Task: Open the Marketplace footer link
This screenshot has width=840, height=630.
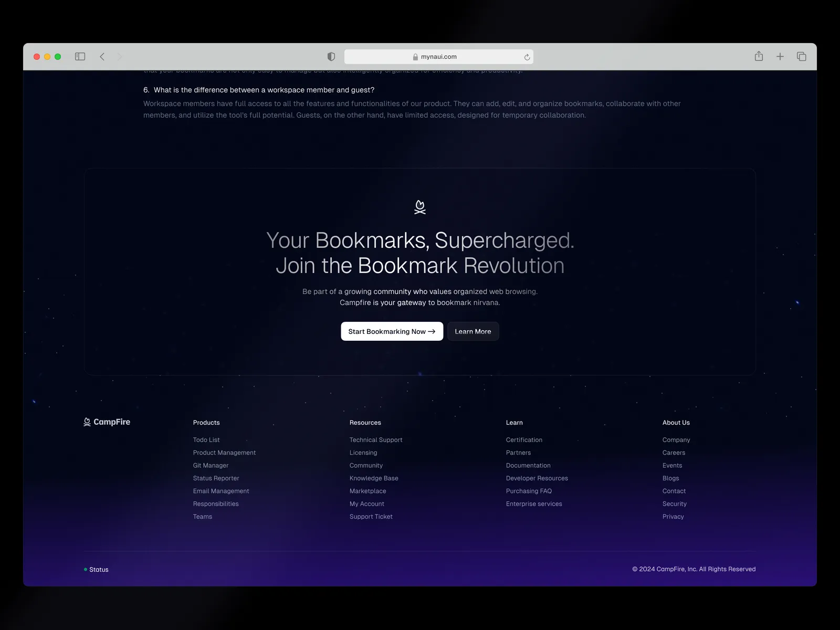Action: [x=367, y=491]
